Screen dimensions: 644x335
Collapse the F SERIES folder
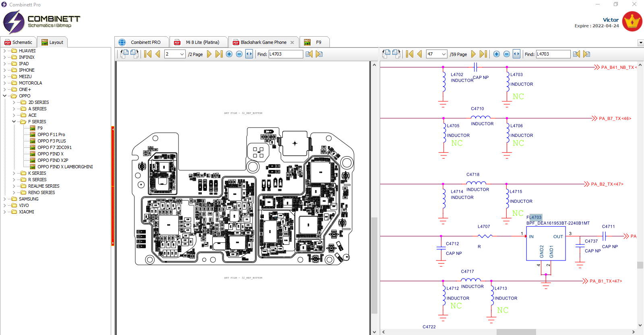[14, 122]
